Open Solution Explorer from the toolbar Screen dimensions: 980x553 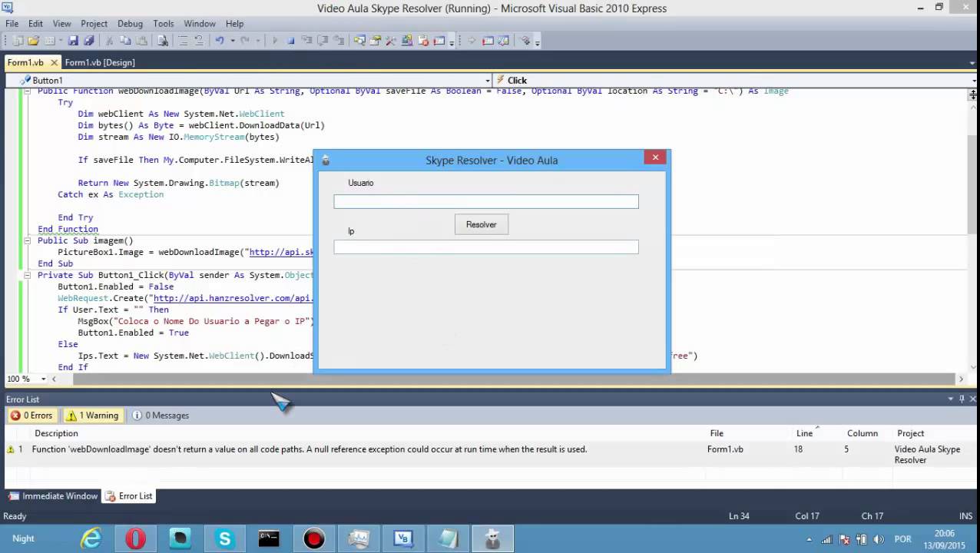pyautogui.click(x=359, y=41)
